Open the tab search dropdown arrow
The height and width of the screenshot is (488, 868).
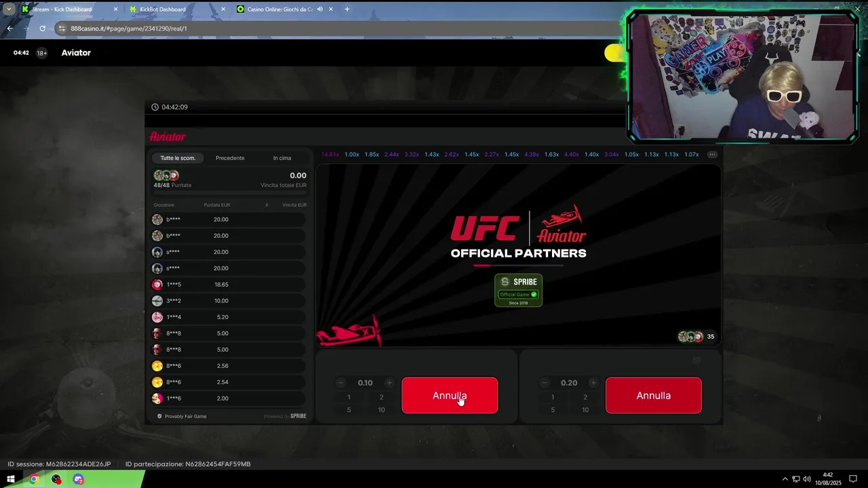(8, 9)
